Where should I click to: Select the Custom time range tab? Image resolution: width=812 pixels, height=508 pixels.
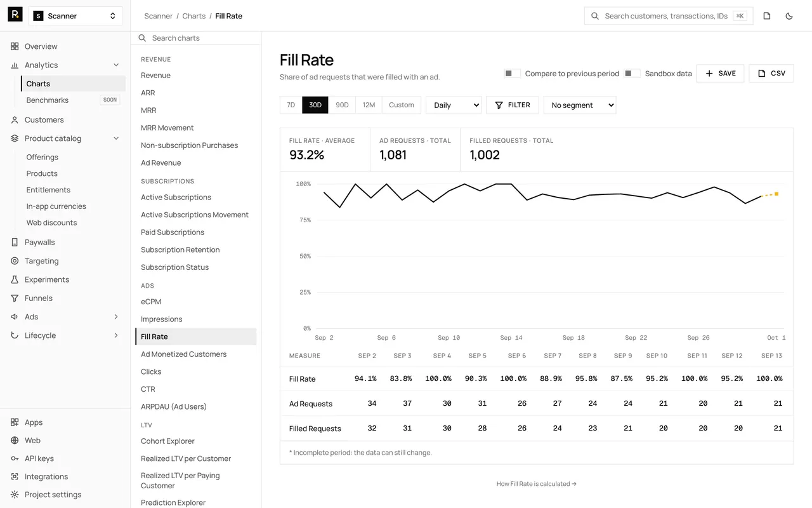[x=402, y=105]
